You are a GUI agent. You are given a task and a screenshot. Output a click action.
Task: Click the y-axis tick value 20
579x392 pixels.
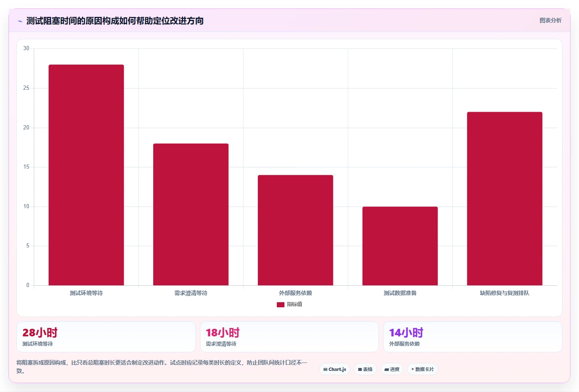26,128
